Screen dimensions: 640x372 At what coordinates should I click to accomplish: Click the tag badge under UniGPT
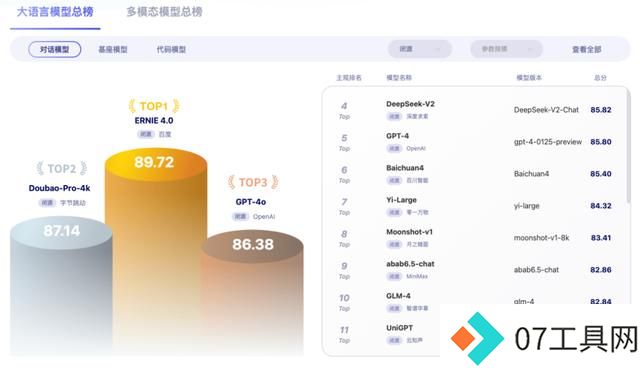pos(394,340)
